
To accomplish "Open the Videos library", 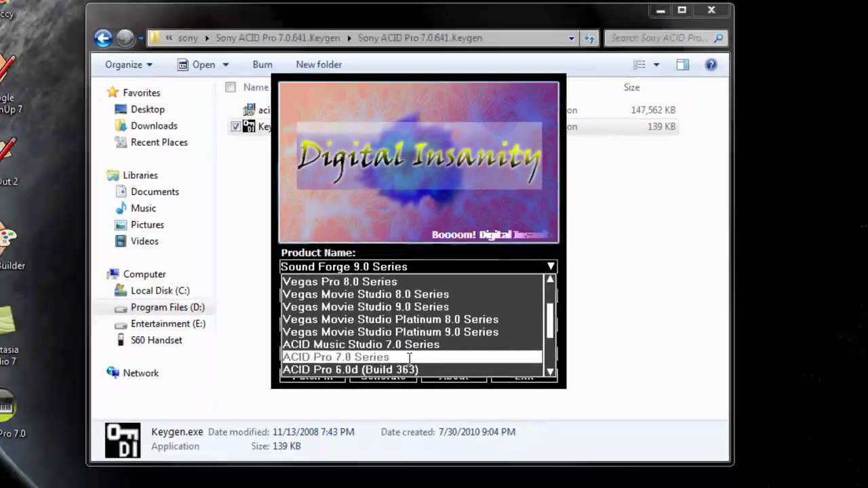I will [144, 241].
